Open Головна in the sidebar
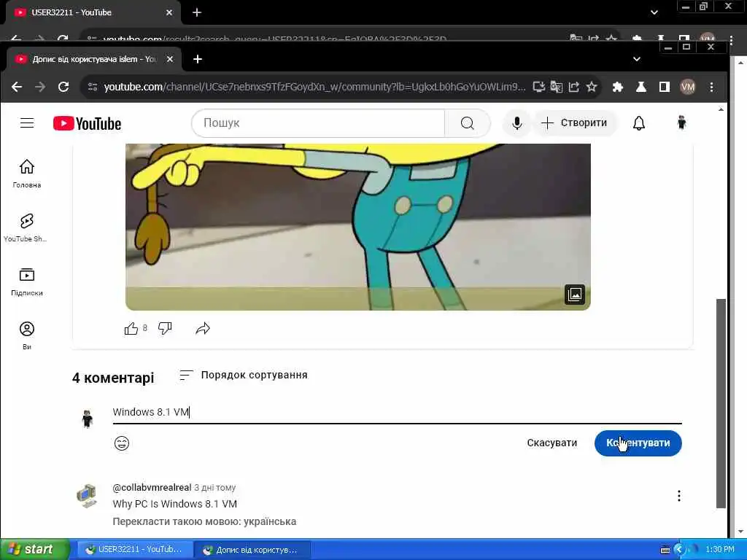This screenshot has width=747, height=560. 27,174
